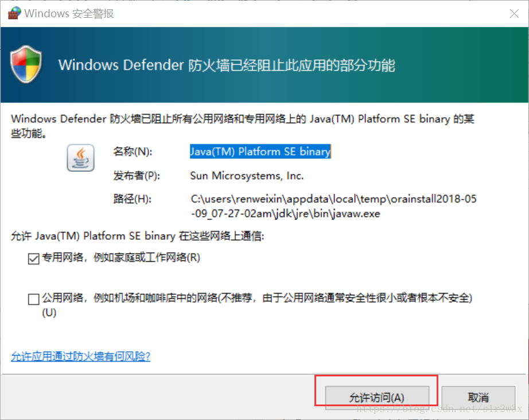The image size is (529, 420).
Task: Click the 允许访问(A) button
Action: [377, 398]
